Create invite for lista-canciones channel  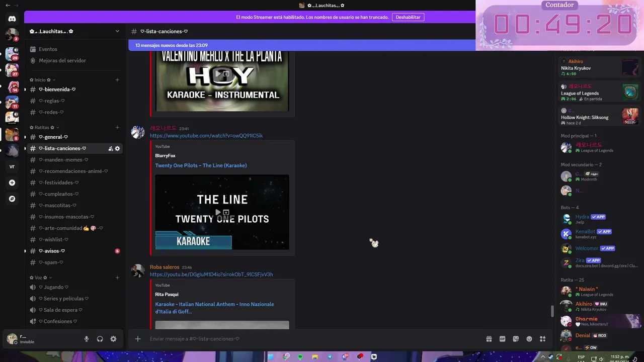point(110,148)
